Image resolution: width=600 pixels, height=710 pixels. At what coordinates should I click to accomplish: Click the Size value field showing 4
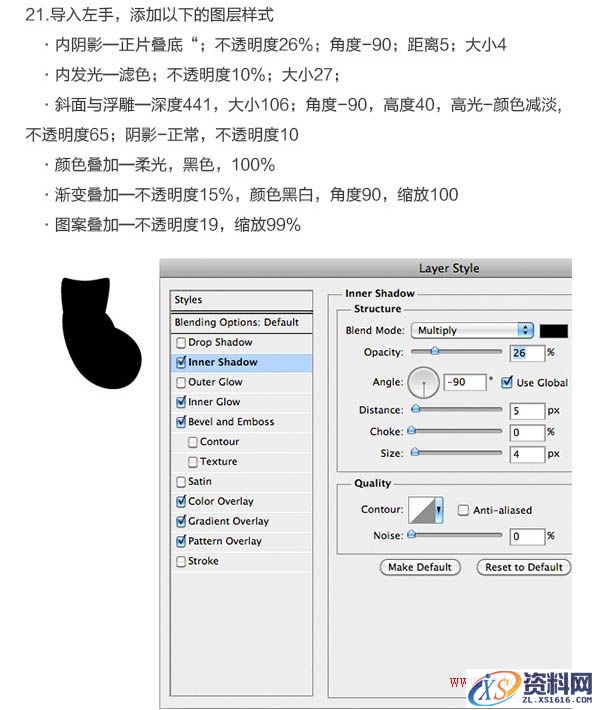coord(527,454)
